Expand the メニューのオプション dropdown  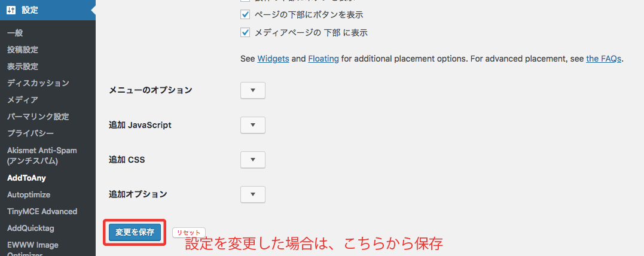pyautogui.click(x=252, y=90)
